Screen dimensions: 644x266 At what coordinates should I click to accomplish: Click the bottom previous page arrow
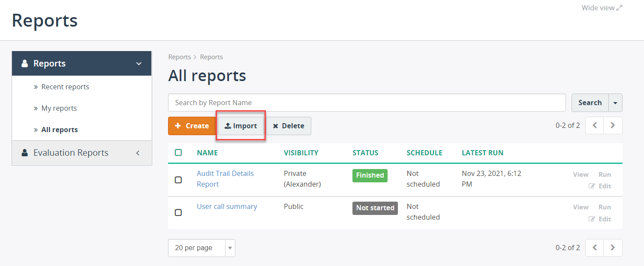point(595,248)
